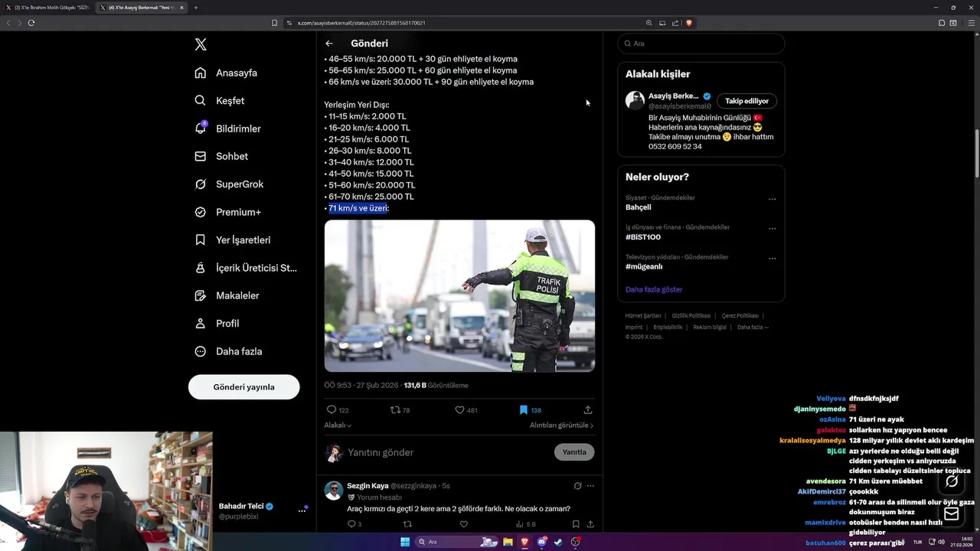The height and width of the screenshot is (551, 980).
Task: Click the browser address bar URL
Action: (361, 23)
